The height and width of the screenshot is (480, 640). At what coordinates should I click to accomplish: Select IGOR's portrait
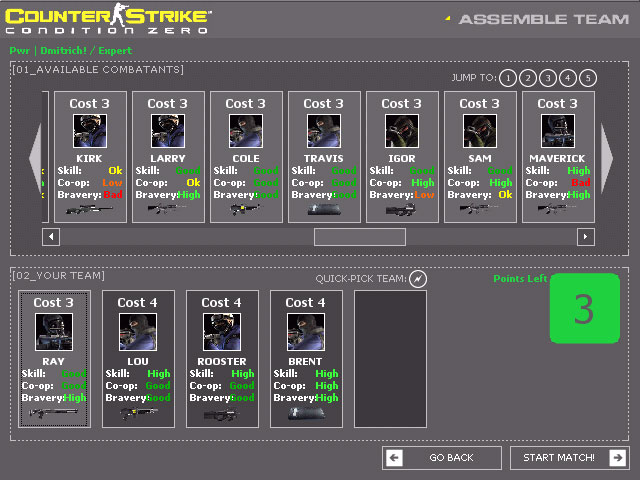[402, 131]
